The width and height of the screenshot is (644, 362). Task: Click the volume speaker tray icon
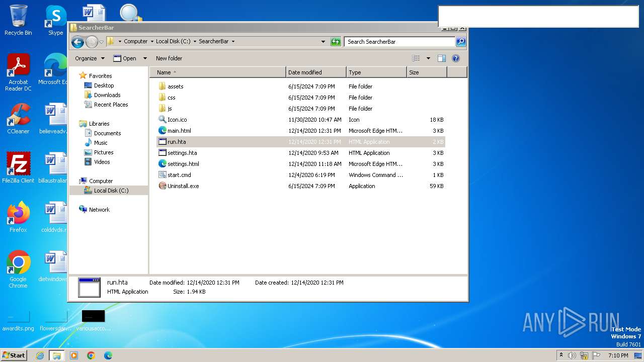pyautogui.click(x=572, y=355)
